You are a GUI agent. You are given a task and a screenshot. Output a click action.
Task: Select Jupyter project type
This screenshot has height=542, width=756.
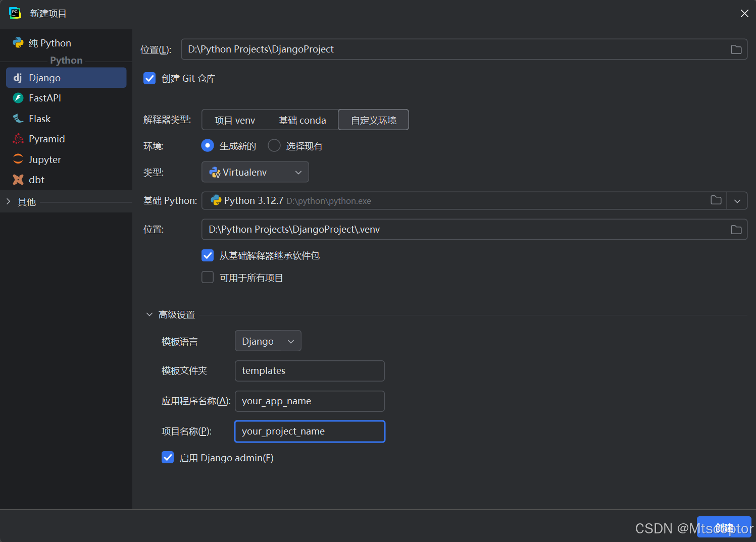click(66, 159)
